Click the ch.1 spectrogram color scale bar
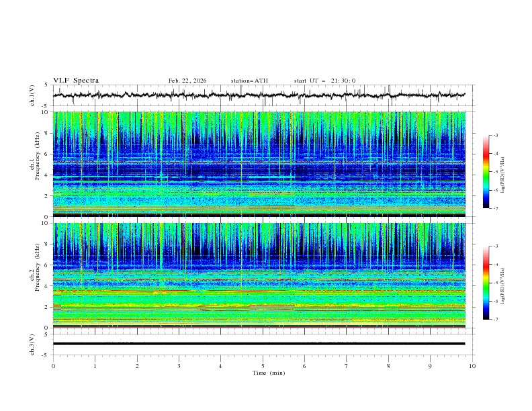Image resolution: width=532 pixels, height=411 pixels. click(486, 172)
